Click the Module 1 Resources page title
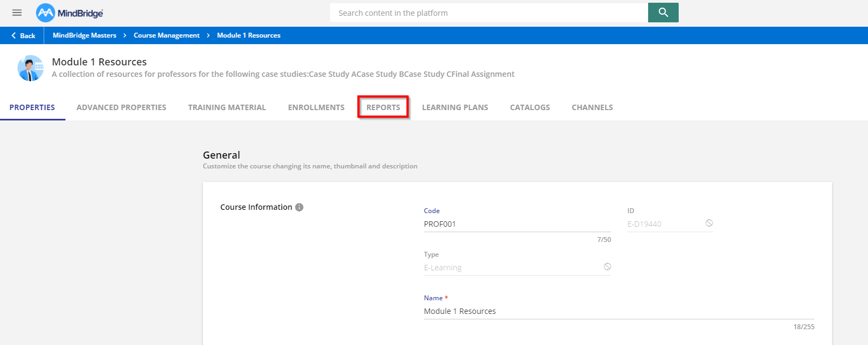Viewport: 868px width, 345px height. tap(99, 62)
